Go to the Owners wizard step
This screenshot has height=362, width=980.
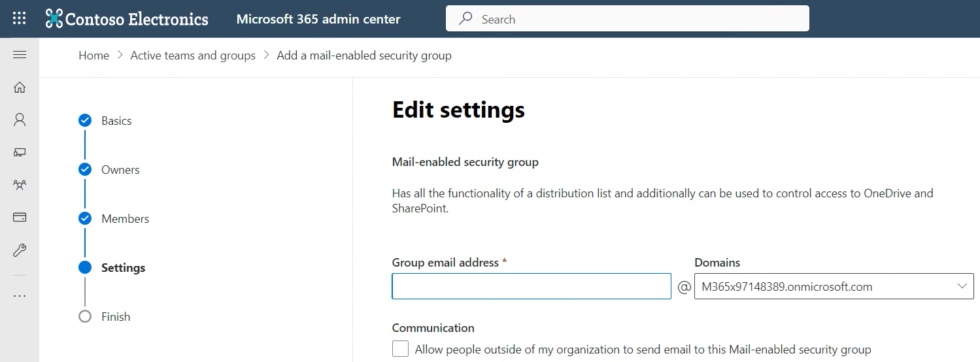[120, 170]
